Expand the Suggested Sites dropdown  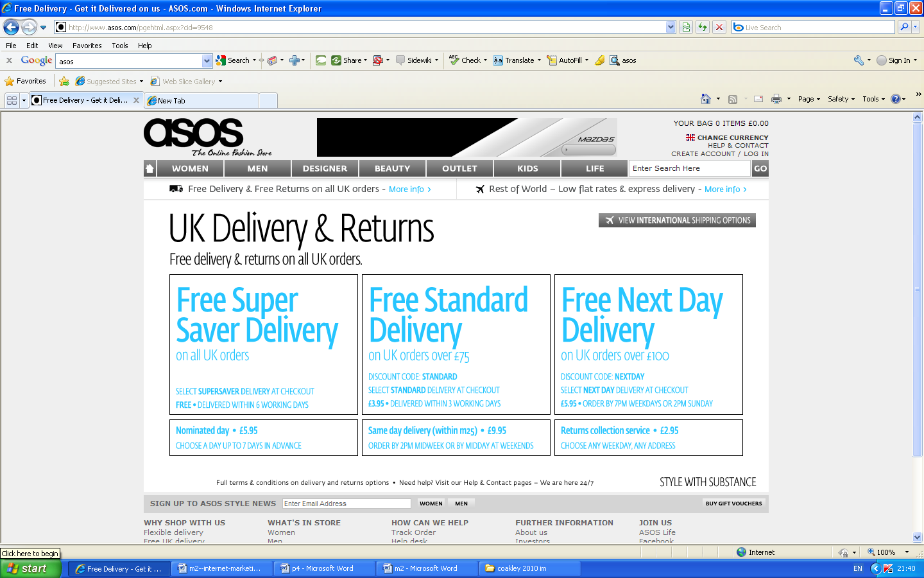coord(141,82)
